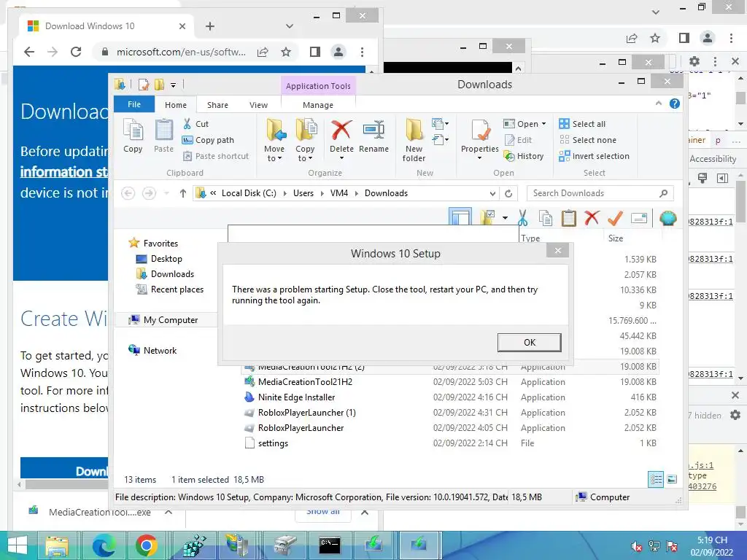Click Edit in the Open group
This screenshot has height=560, width=747.
click(x=518, y=140)
